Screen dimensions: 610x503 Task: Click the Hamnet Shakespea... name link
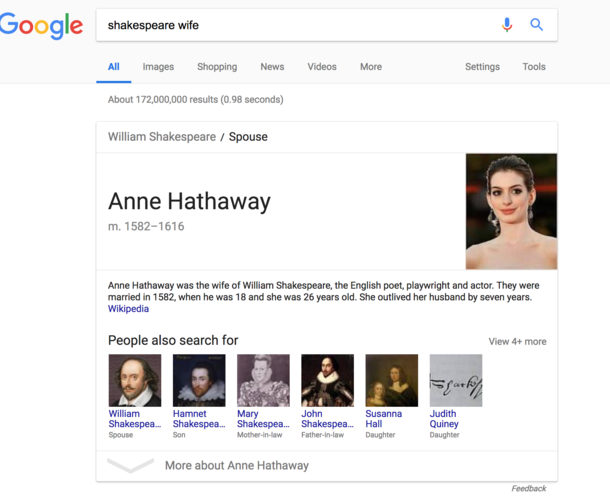click(x=199, y=419)
